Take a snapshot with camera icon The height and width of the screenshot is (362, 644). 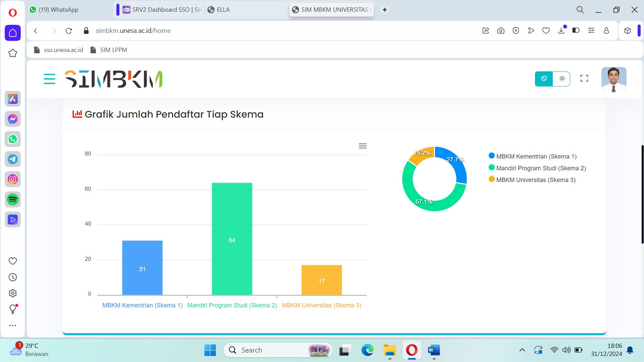(x=500, y=31)
